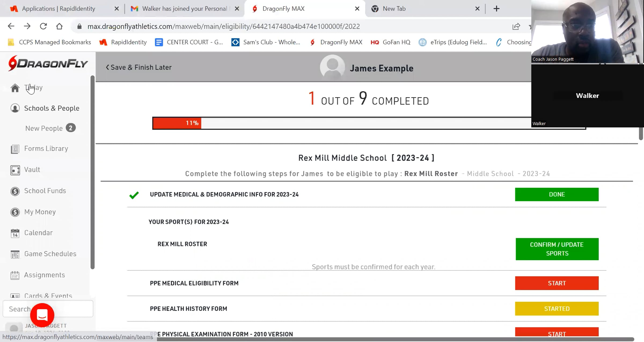This screenshot has height=342, width=644.
Task: Open the CCPS Managed Bookmarks folder
Action: [x=49, y=42]
